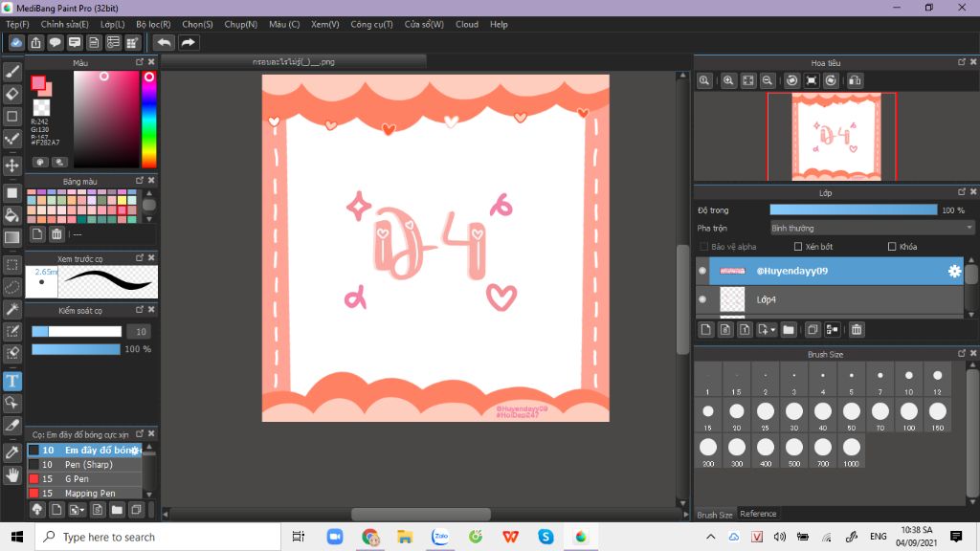
Task: Select the Hand tool
Action: click(11, 475)
